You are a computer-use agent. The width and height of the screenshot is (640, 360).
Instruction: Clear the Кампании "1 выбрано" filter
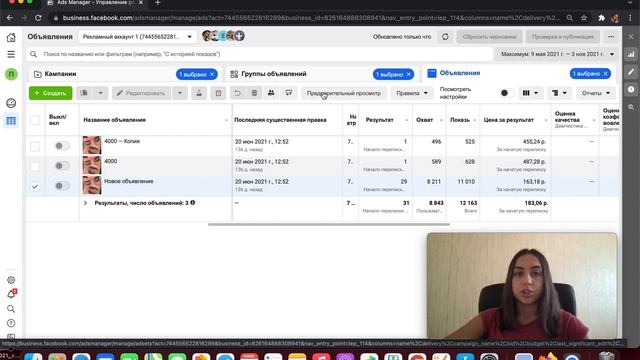[x=212, y=74]
